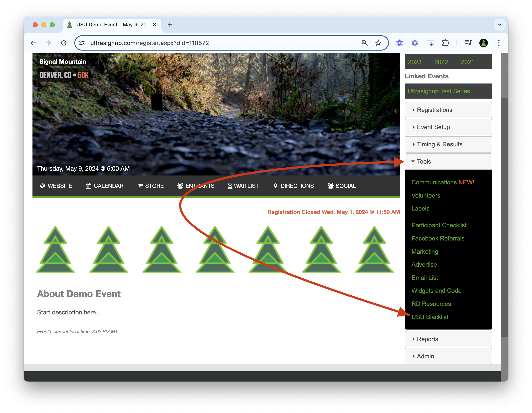Viewport: 532px width, 413px height.
Task: Click the bookmark star icon
Action: pyautogui.click(x=378, y=43)
